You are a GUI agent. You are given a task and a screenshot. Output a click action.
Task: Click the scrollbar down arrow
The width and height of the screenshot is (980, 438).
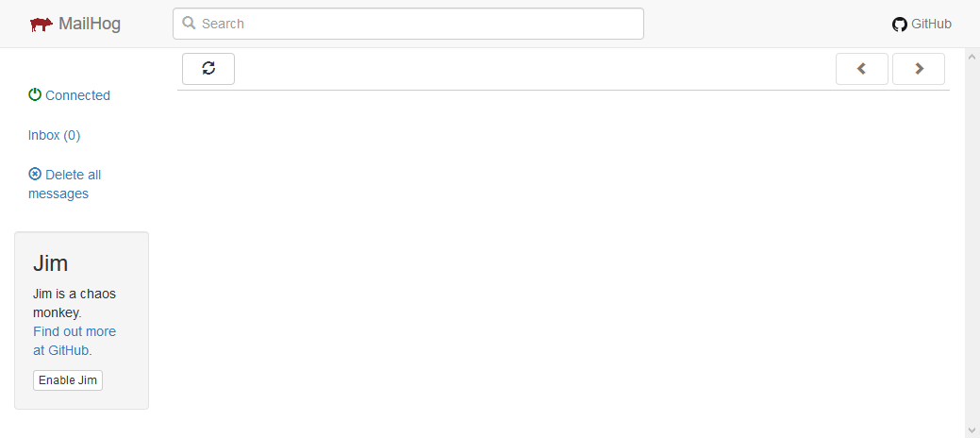[x=972, y=430]
